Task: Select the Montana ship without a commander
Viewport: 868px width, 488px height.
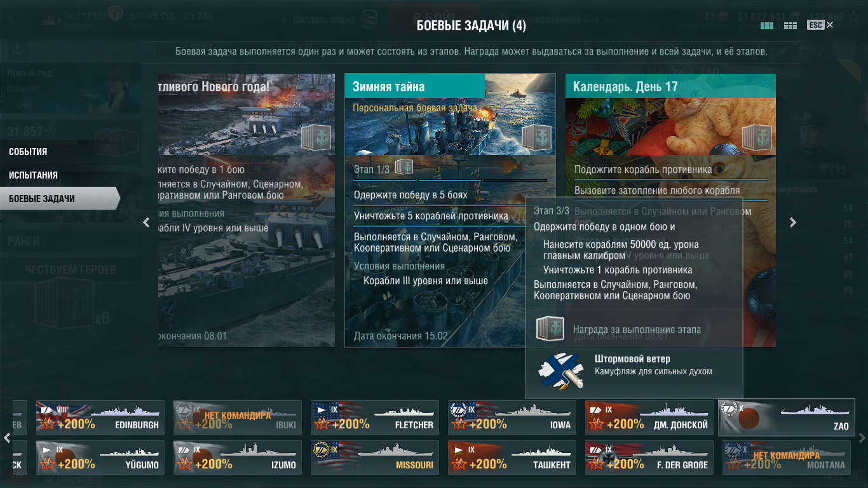Action: [x=787, y=457]
